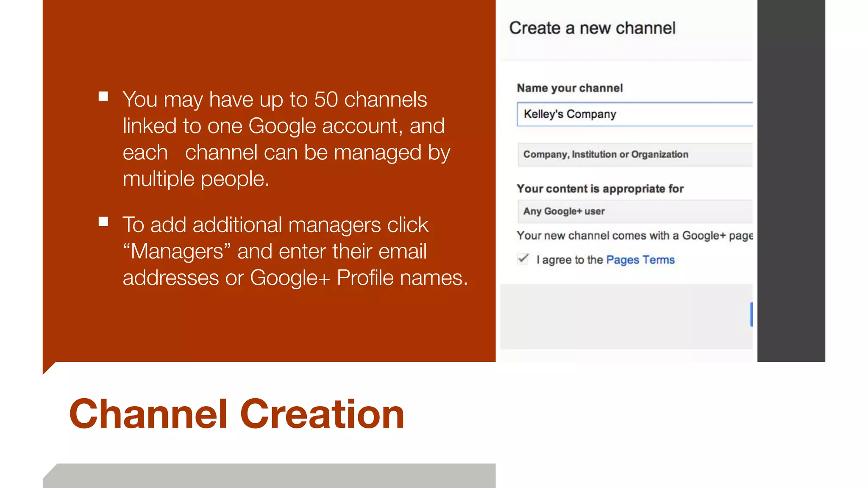The height and width of the screenshot is (488, 868).
Task: Click the 'Name your channel' label
Action: coord(570,88)
